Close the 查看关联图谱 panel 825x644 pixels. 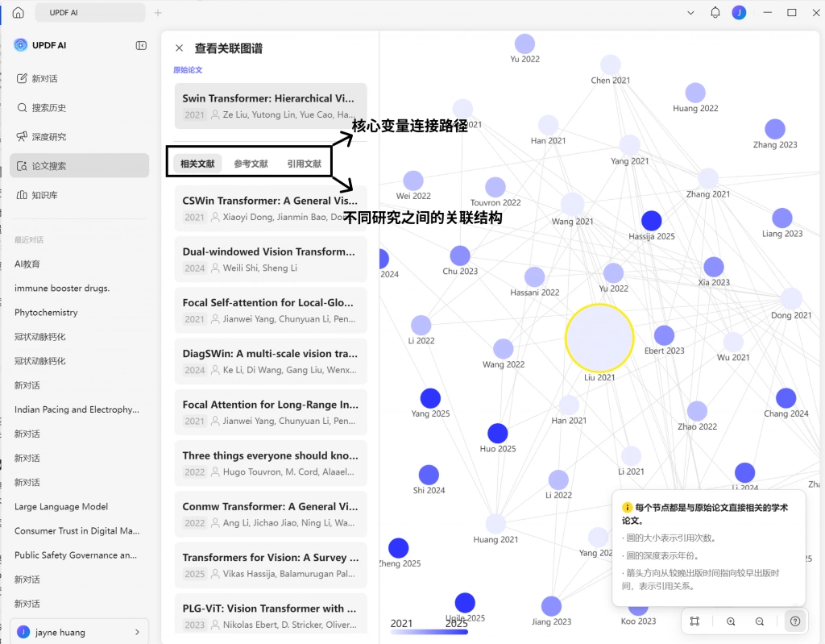pyautogui.click(x=180, y=48)
